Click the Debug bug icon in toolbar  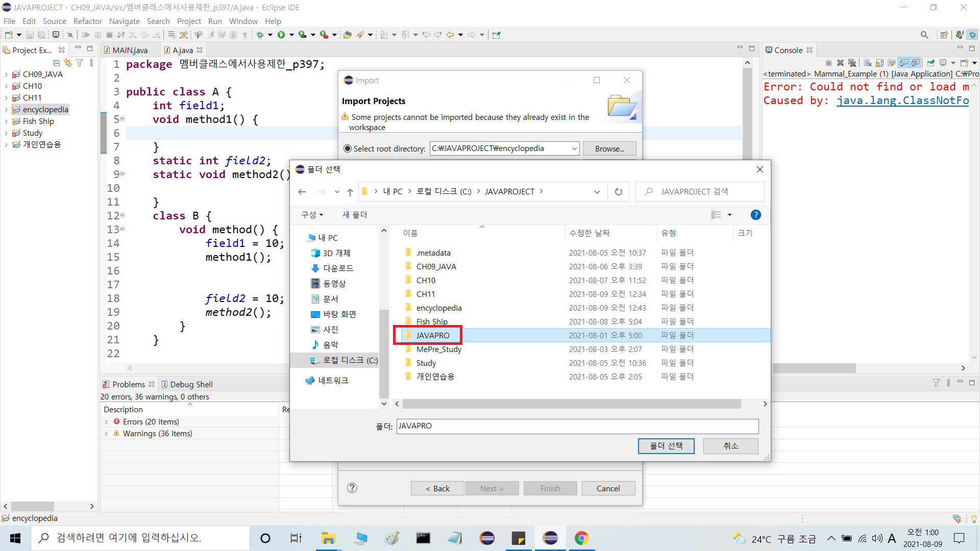(260, 35)
